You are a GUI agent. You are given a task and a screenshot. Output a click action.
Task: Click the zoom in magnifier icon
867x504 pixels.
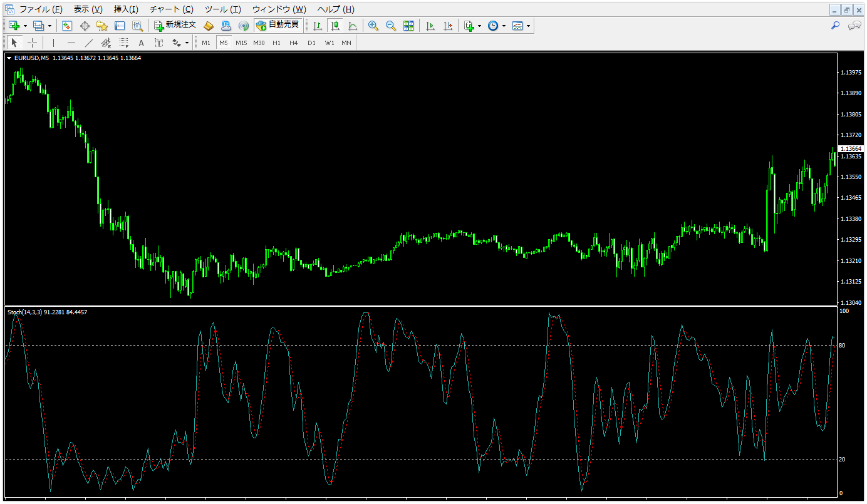pos(373,26)
